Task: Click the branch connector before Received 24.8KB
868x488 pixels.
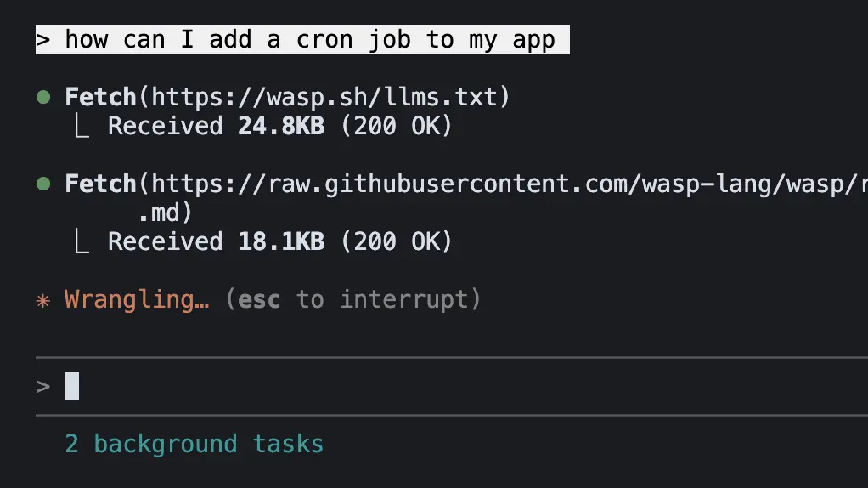Action: tap(82, 127)
